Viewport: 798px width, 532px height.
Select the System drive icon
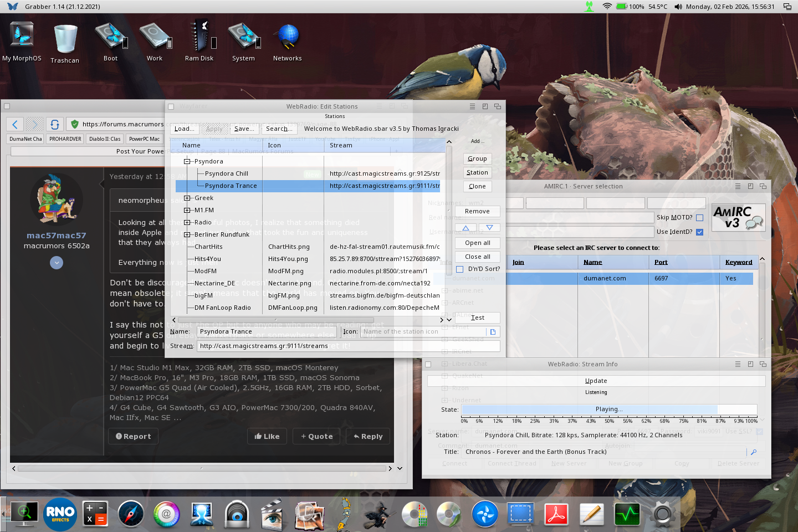[244, 41]
